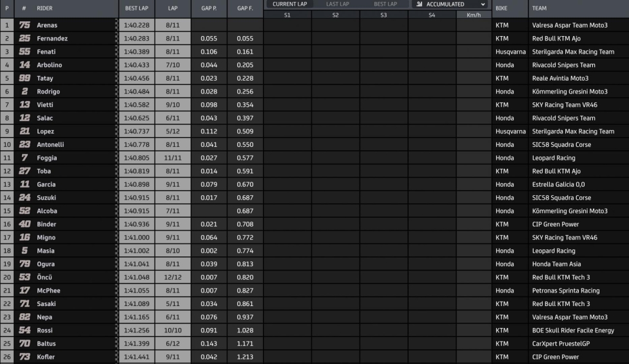
Task: Click the S4 sector header
Action: point(432,15)
